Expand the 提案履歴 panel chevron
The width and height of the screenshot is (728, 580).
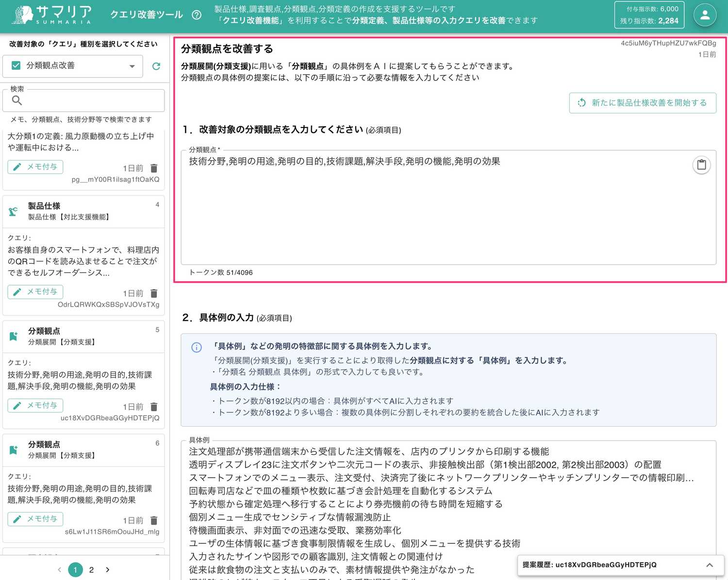click(710, 565)
